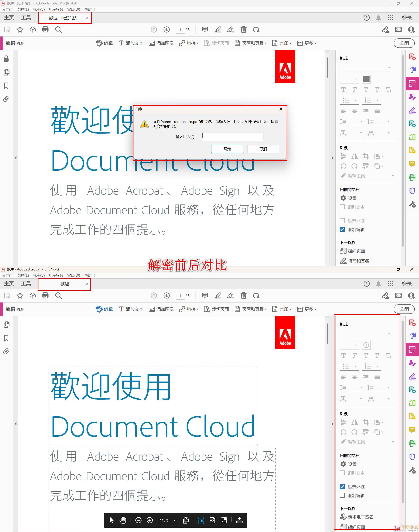This screenshot has width=419, height=532.
Task: Click the shield protect tool in bottom right rail
Action: pos(412,457)
